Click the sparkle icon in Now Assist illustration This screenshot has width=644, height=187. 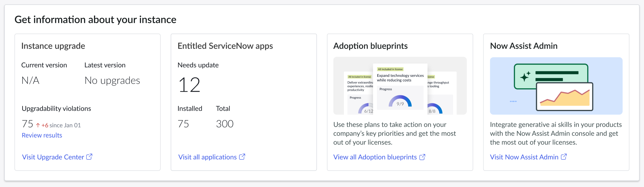[525, 76]
